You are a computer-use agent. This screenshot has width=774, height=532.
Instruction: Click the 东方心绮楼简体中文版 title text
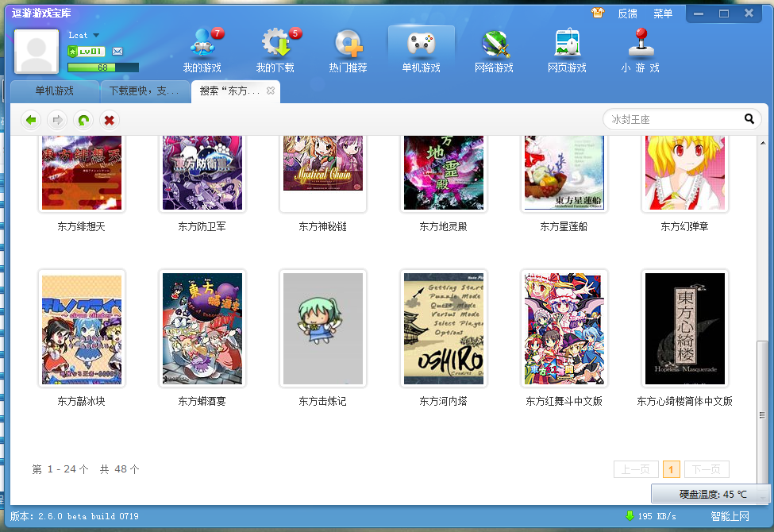[684, 401]
